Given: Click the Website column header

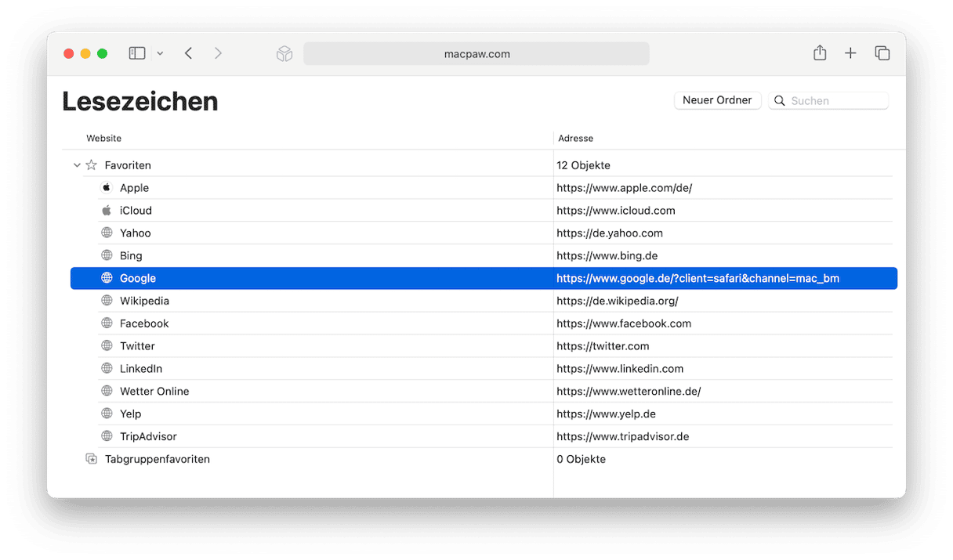Looking at the screenshot, I should (x=103, y=138).
